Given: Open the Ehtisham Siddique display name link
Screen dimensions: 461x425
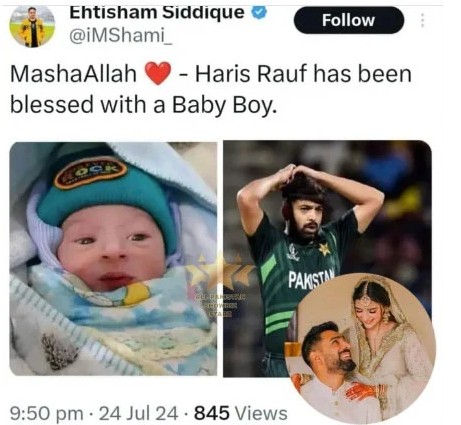Looking at the screenshot, I should pos(157,12).
